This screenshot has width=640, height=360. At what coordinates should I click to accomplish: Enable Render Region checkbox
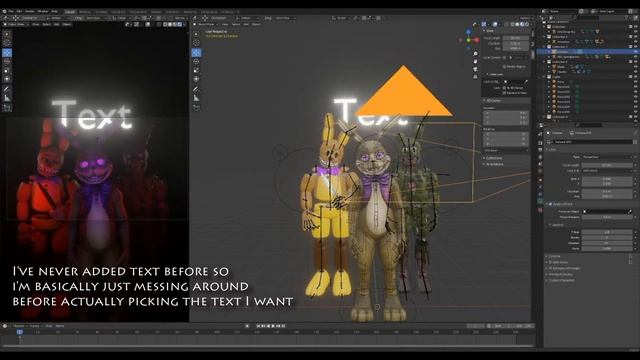click(504, 67)
